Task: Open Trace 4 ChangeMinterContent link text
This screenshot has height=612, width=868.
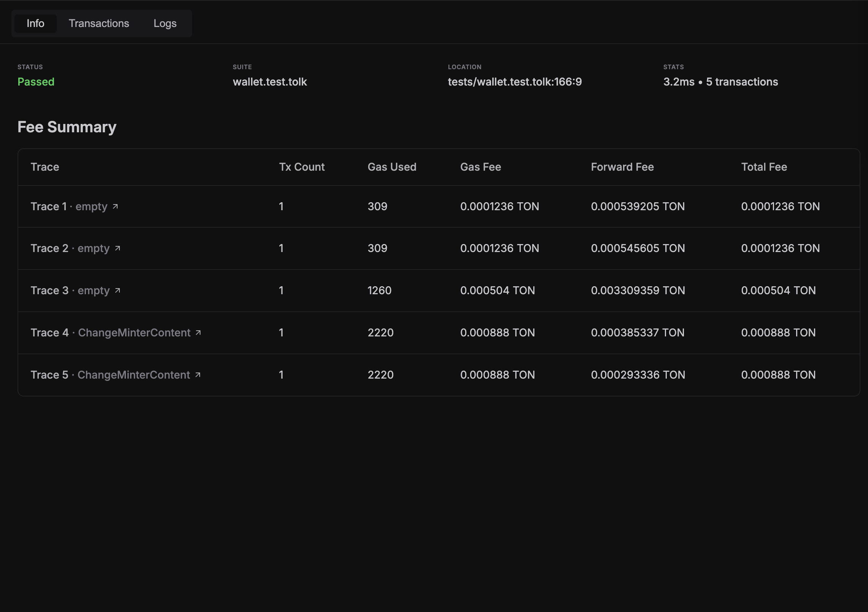Action: tap(134, 333)
